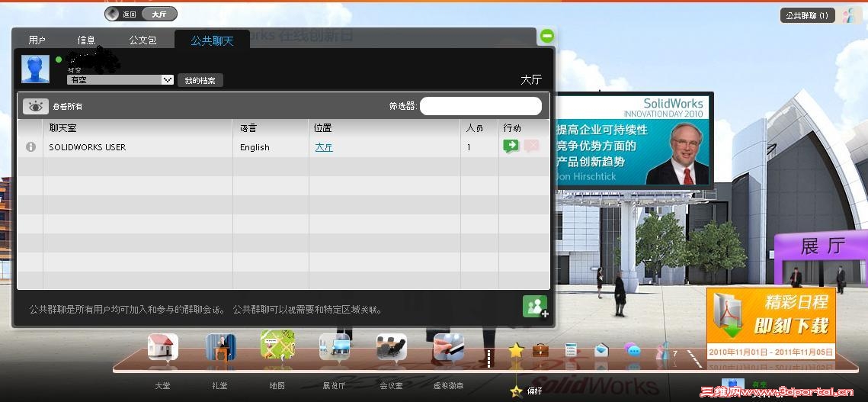The height and width of the screenshot is (402, 868).
Task: Click the gold star favorites icon
Action: (516, 350)
